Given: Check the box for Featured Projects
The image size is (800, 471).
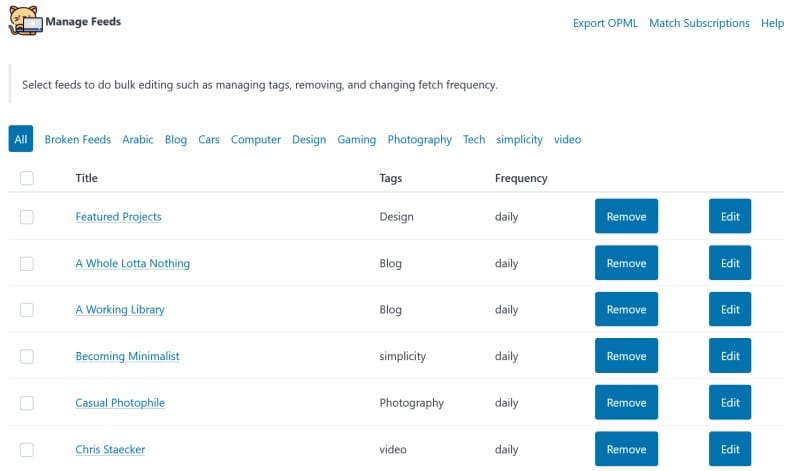Looking at the screenshot, I should pyautogui.click(x=27, y=217).
